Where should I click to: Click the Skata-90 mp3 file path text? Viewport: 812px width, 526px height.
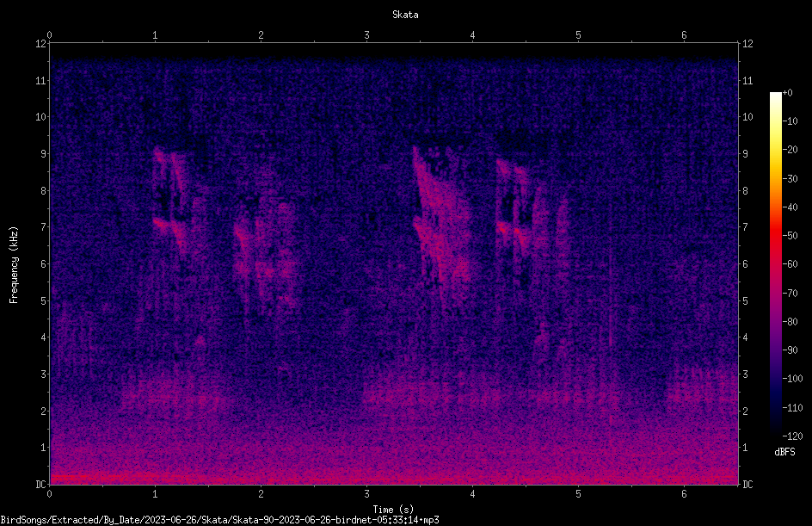point(219,520)
